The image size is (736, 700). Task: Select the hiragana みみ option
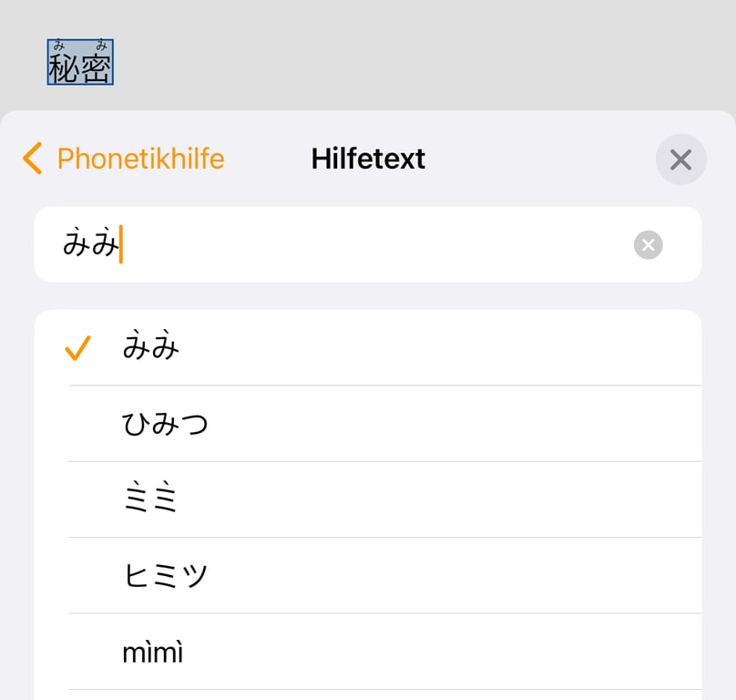pyautogui.click(x=151, y=348)
